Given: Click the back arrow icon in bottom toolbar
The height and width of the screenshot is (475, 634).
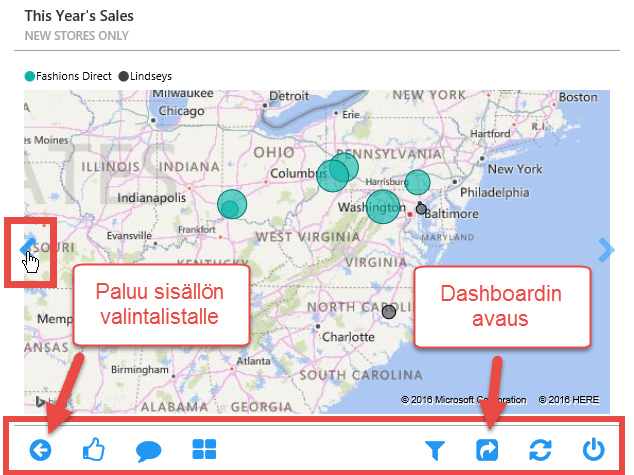Looking at the screenshot, I should (x=40, y=450).
